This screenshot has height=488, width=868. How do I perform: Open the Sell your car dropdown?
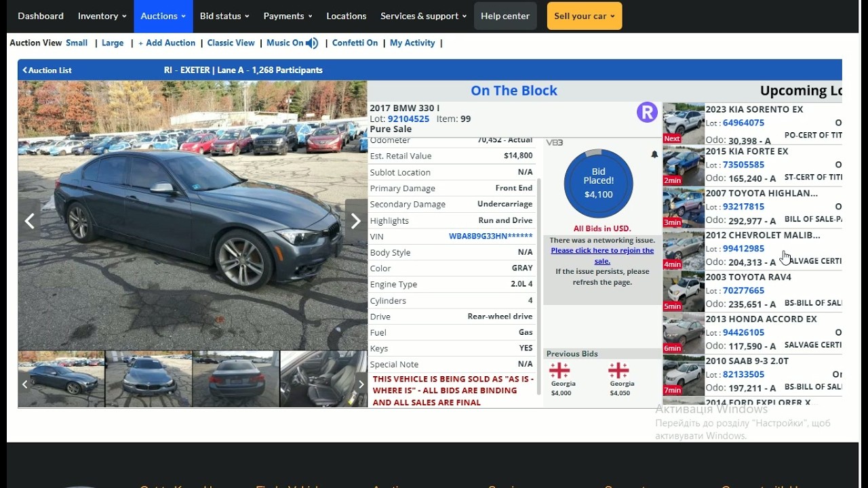point(585,16)
